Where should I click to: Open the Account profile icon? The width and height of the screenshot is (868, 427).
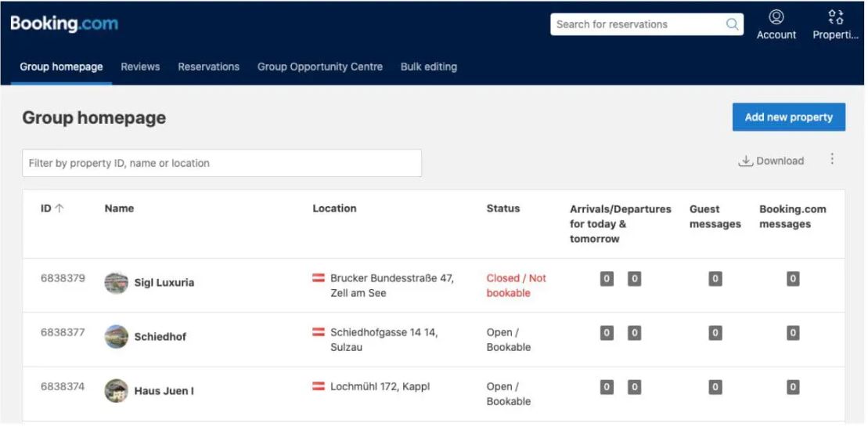point(776,17)
